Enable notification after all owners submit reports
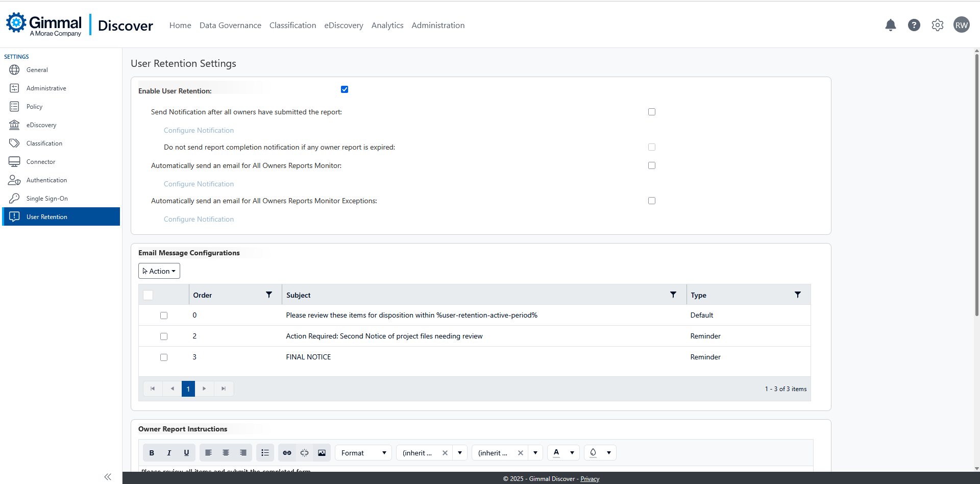980x484 pixels. point(651,111)
